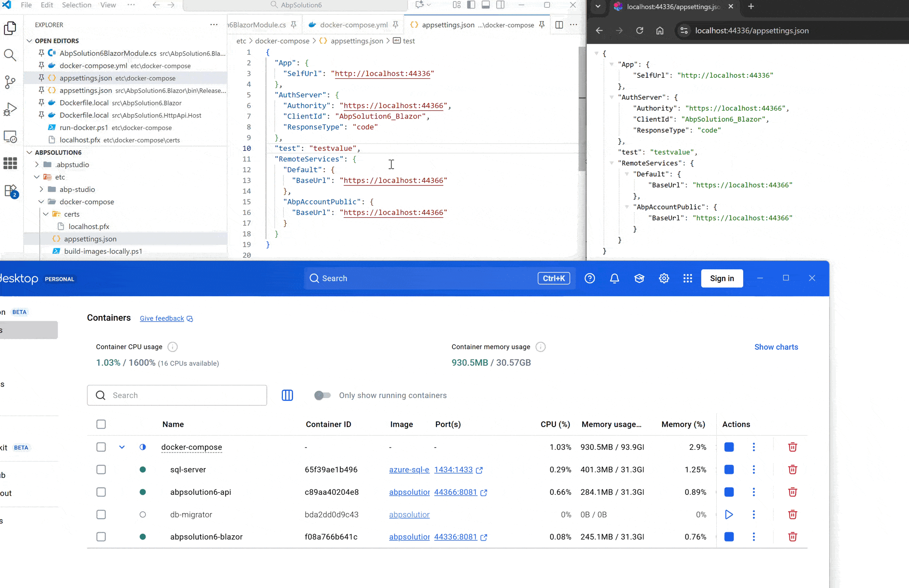
Task: Click the VS Code Search sidebar icon
Action: pyautogui.click(x=10, y=55)
